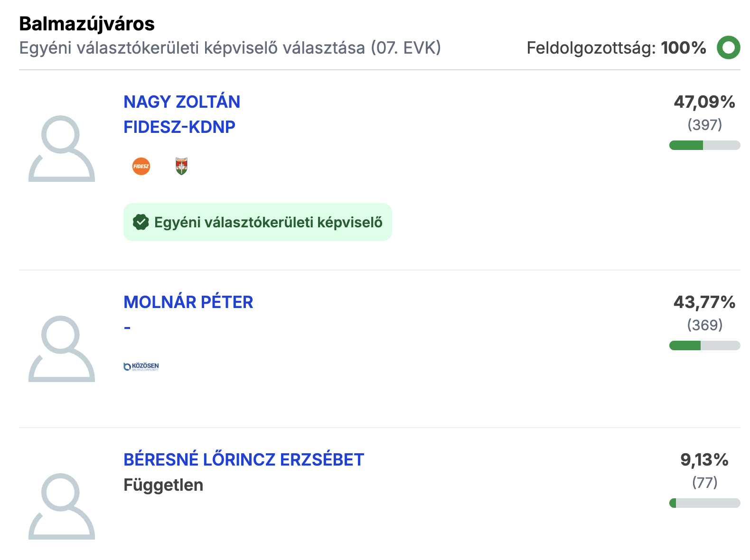Image resolution: width=750 pixels, height=560 pixels.
Task: Click the 'Független' affiliation label
Action: coord(163,485)
